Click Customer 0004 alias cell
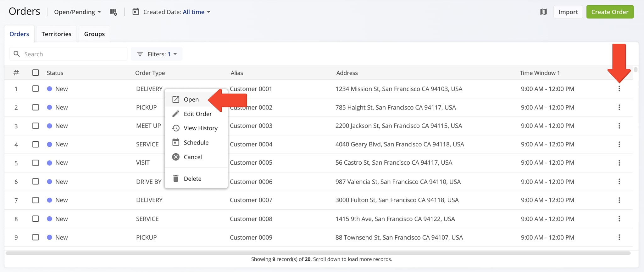 pyautogui.click(x=251, y=144)
